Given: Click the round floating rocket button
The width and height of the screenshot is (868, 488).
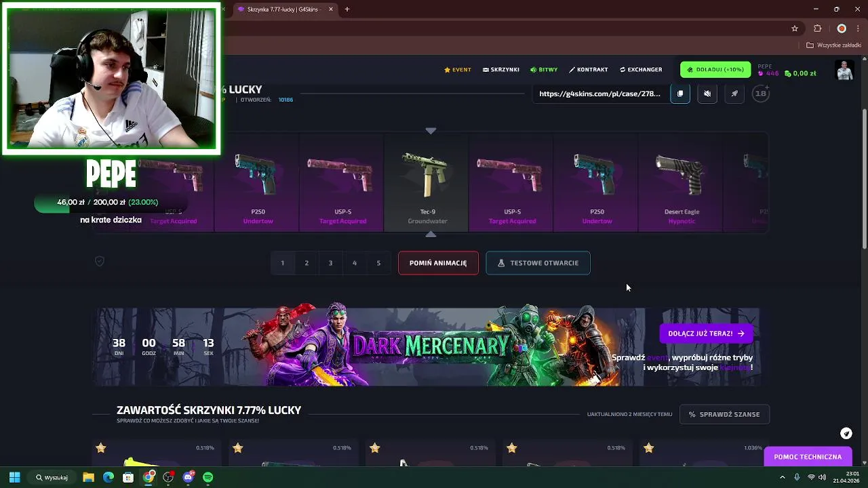Looking at the screenshot, I should (x=846, y=433).
